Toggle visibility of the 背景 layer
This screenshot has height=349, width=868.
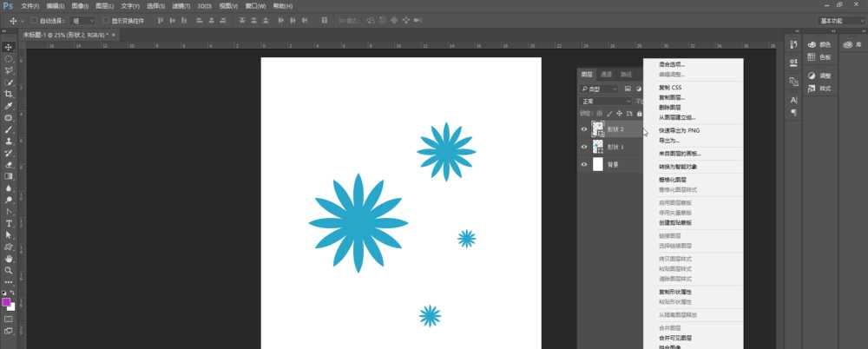point(584,164)
